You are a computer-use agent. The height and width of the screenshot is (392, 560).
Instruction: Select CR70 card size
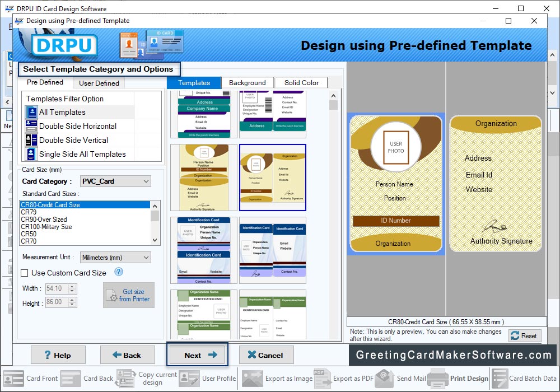coord(85,241)
